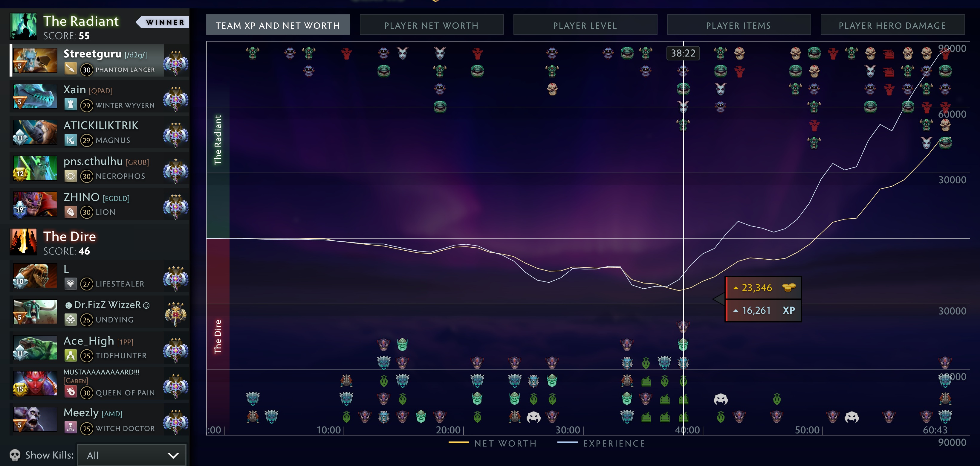Select the Player Hero Damage tab

coord(892,25)
